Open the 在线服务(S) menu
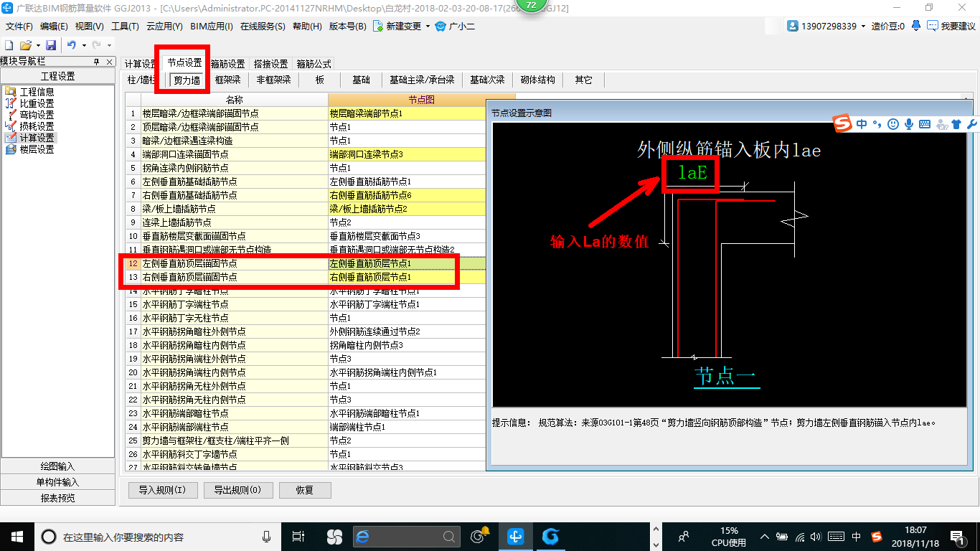980x551 pixels. click(x=263, y=26)
